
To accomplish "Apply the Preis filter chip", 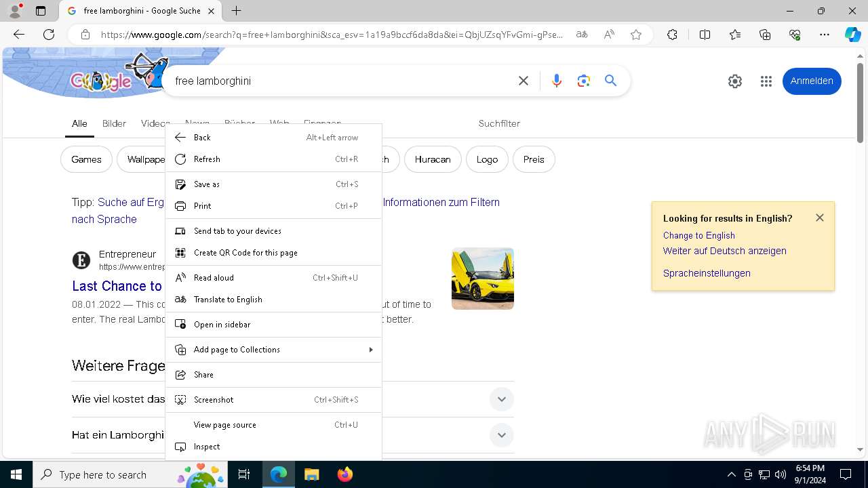I will tap(534, 159).
